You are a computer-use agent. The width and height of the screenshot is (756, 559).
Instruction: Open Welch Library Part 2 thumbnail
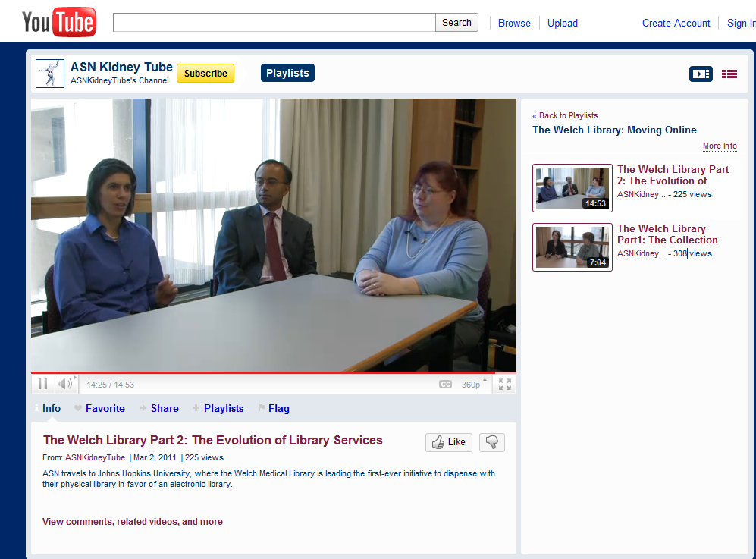pos(572,188)
